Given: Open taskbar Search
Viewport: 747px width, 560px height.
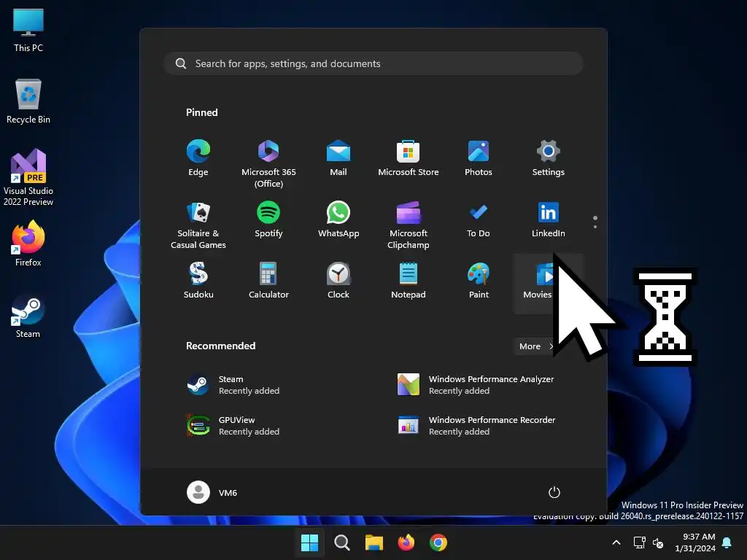Looking at the screenshot, I should pos(341,542).
